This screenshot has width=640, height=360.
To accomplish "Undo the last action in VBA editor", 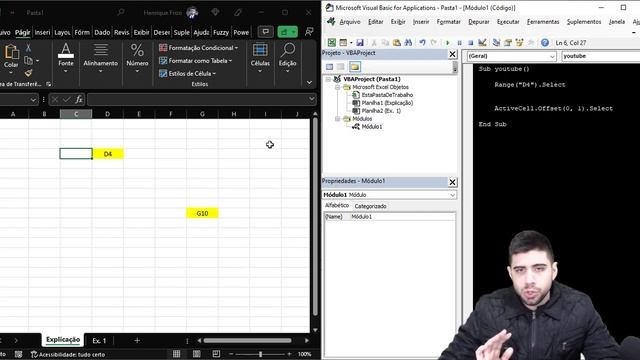I will (422, 42).
